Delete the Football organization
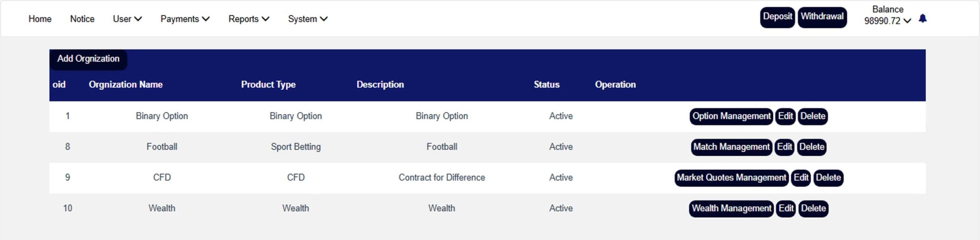 click(812, 147)
